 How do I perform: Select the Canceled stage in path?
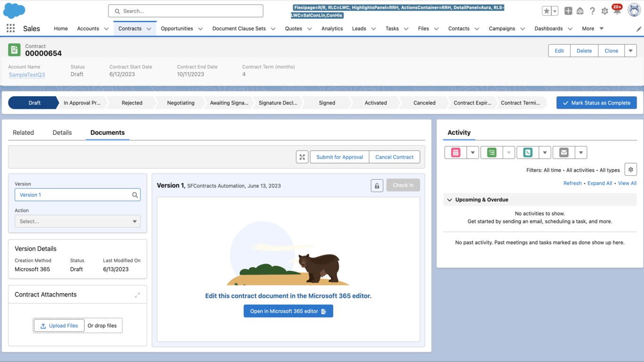coord(424,103)
